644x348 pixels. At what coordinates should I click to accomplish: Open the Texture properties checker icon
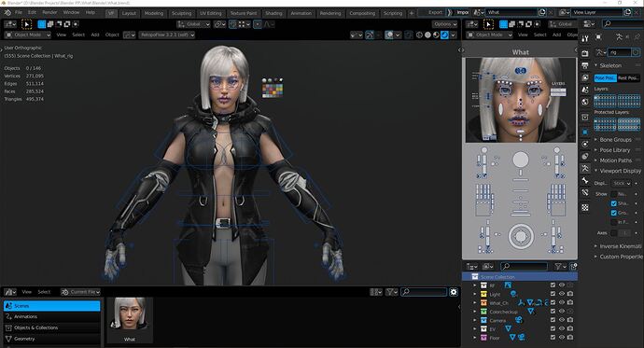click(x=585, y=208)
